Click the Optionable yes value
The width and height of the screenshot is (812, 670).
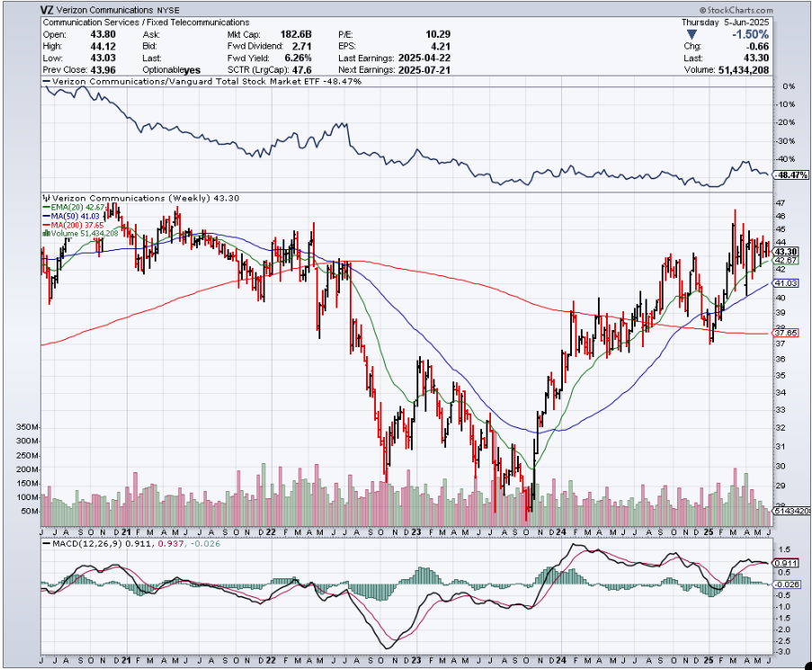coord(192,70)
